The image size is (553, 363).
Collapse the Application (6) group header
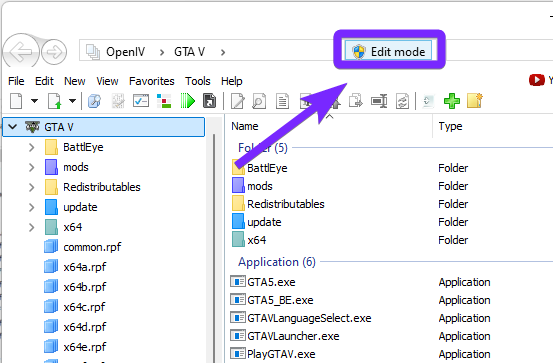277,262
